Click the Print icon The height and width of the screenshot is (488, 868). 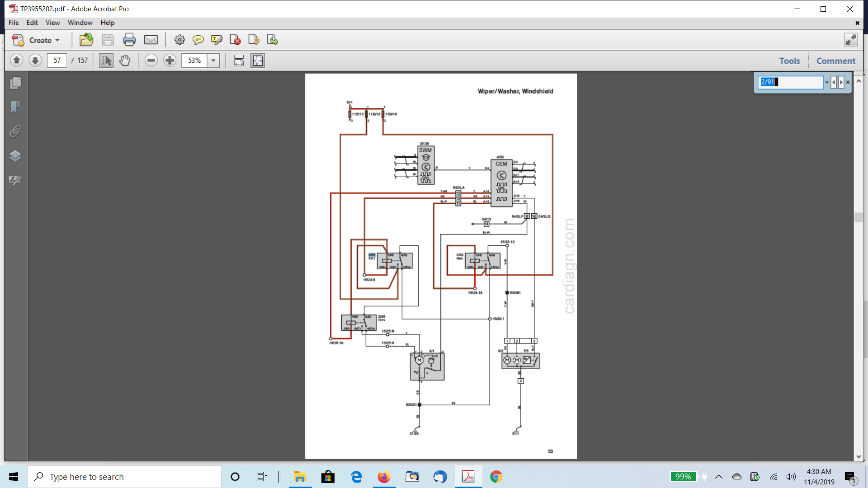click(129, 40)
